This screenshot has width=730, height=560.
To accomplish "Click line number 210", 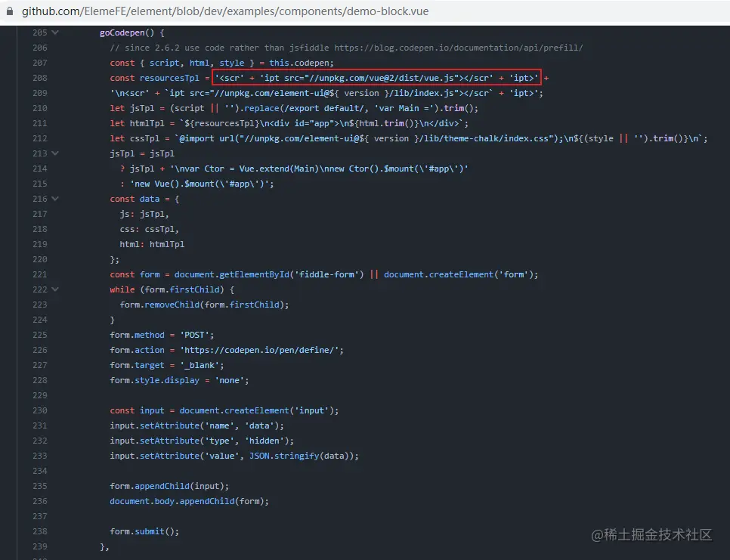I will (40, 108).
